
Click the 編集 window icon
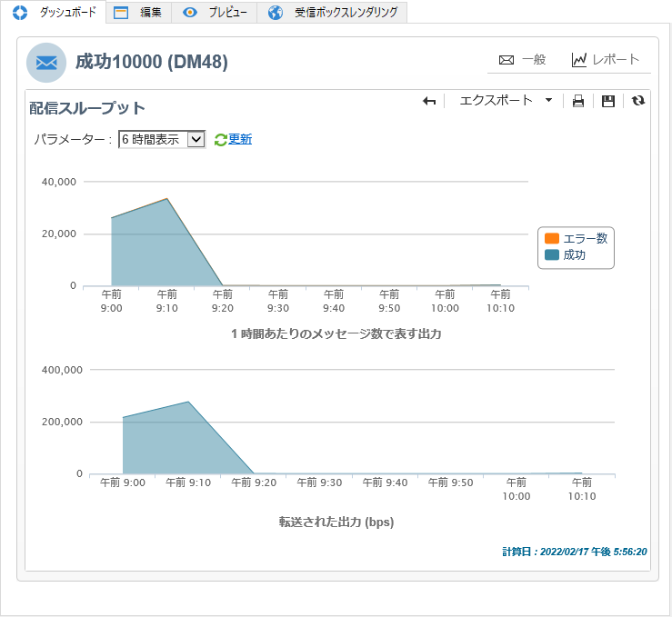[121, 13]
